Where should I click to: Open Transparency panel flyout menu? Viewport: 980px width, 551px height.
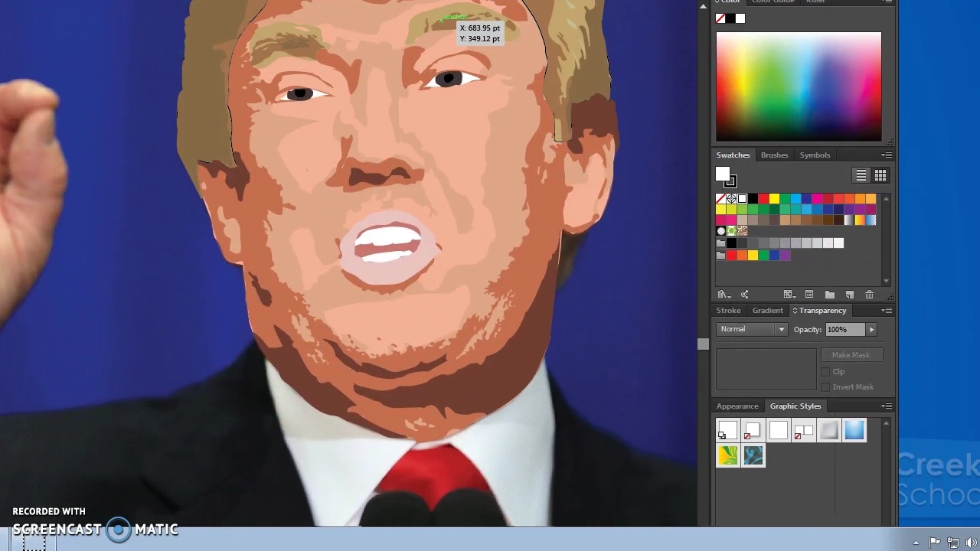coord(887,311)
